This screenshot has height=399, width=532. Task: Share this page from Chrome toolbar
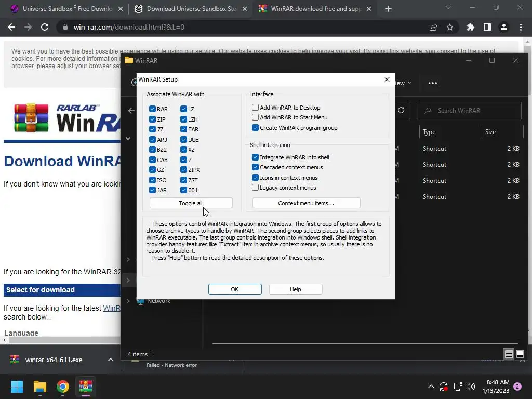[x=433, y=27]
